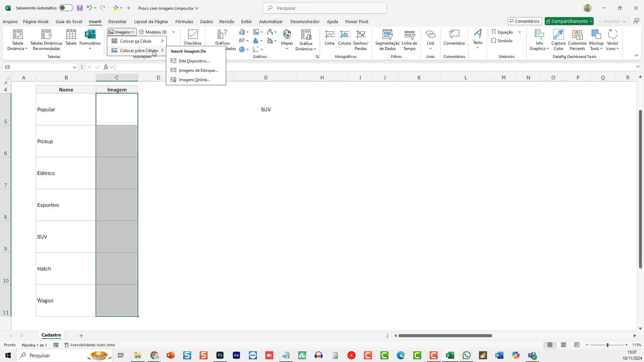Image resolution: width=644 pixels, height=362 pixels.
Task: Choose Imagens Online... option
Action: (196, 80)
